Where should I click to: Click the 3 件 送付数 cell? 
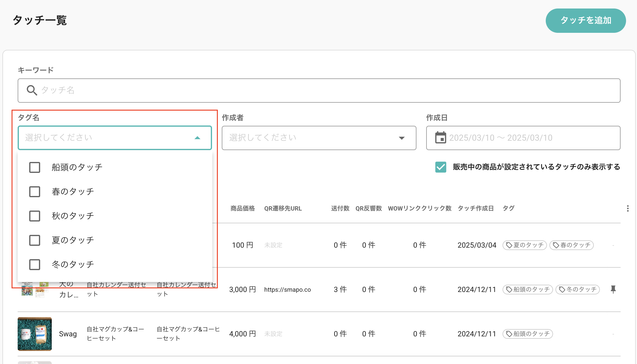pos(340,290)
